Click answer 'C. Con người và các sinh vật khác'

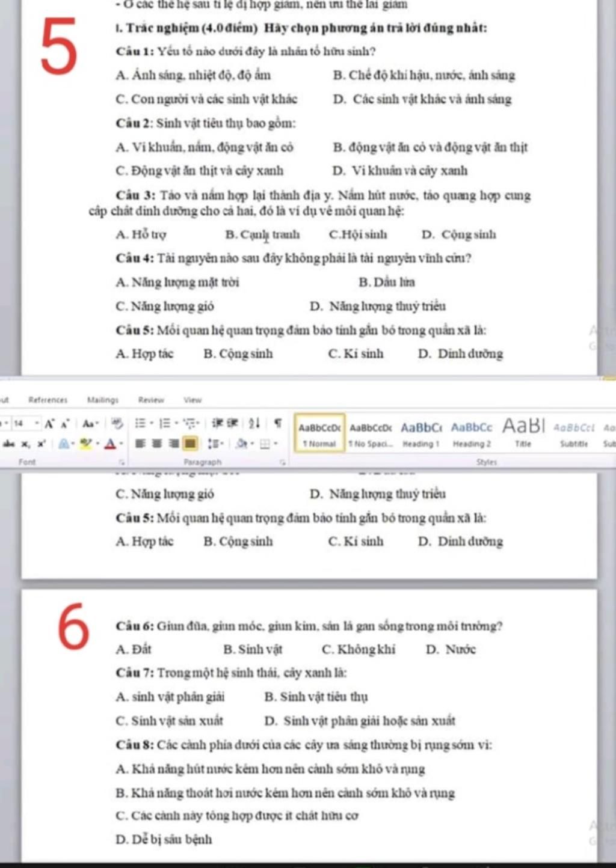click(206, 99)
